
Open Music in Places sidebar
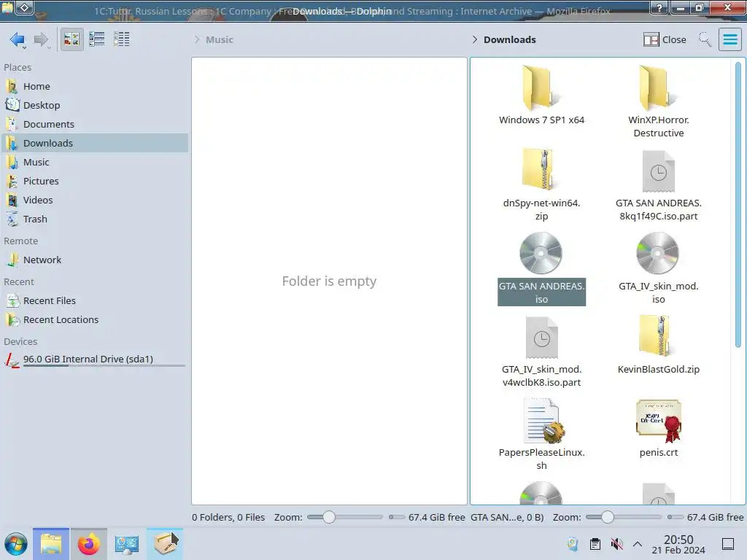pyautogui.click(x=95, y=163)
